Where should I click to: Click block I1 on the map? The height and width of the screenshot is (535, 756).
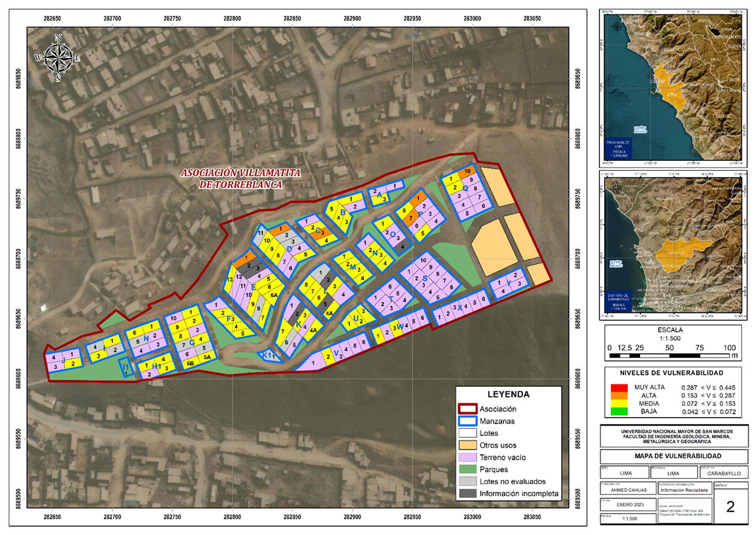tap(126, 367)
